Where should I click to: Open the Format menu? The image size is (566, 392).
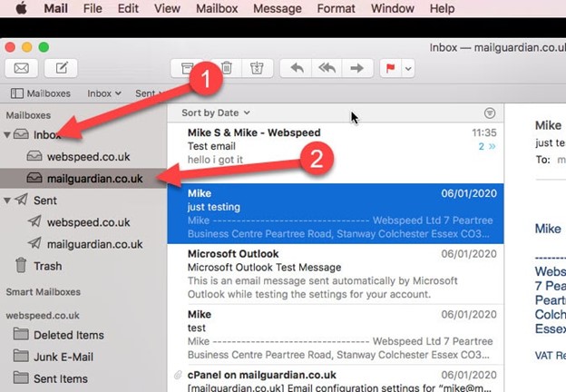pos(336,8)
